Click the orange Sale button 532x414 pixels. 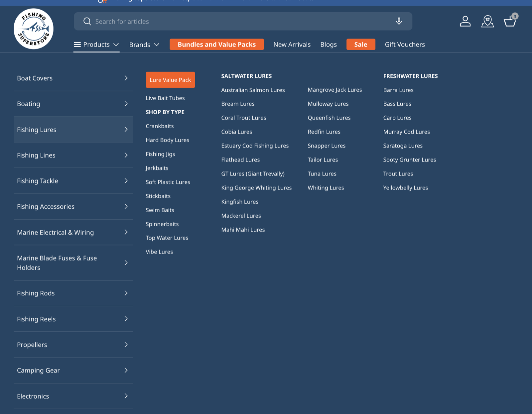coord(361,45)
